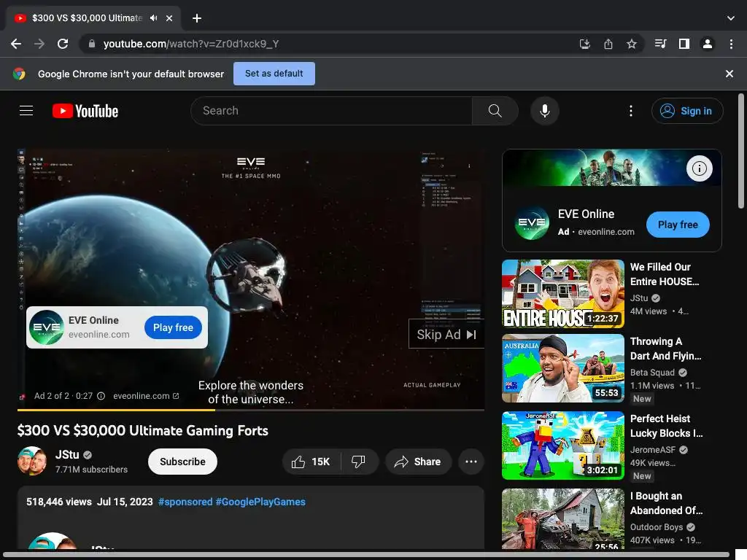Click Play free in video overlay
Screen dimensions: 747x560
click(173, 327)
